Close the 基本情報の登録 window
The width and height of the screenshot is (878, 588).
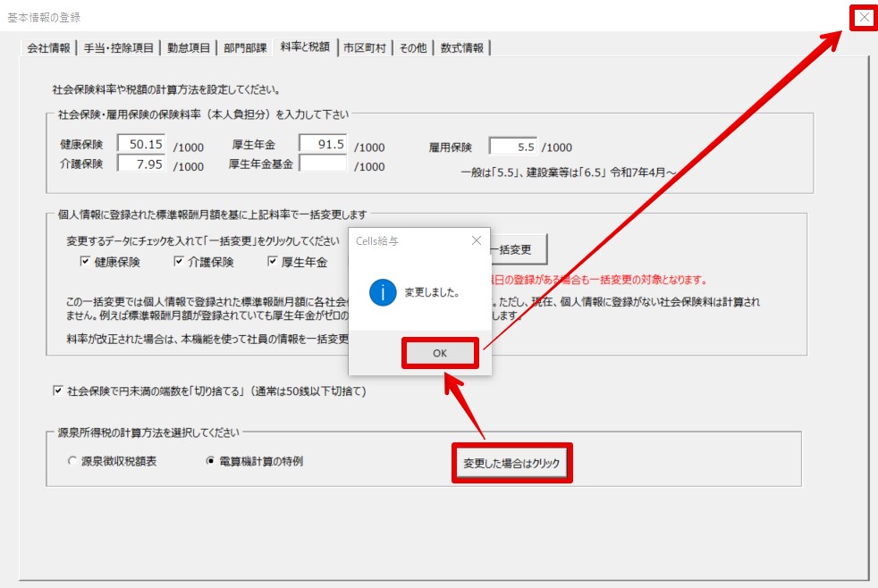(863, 17)
